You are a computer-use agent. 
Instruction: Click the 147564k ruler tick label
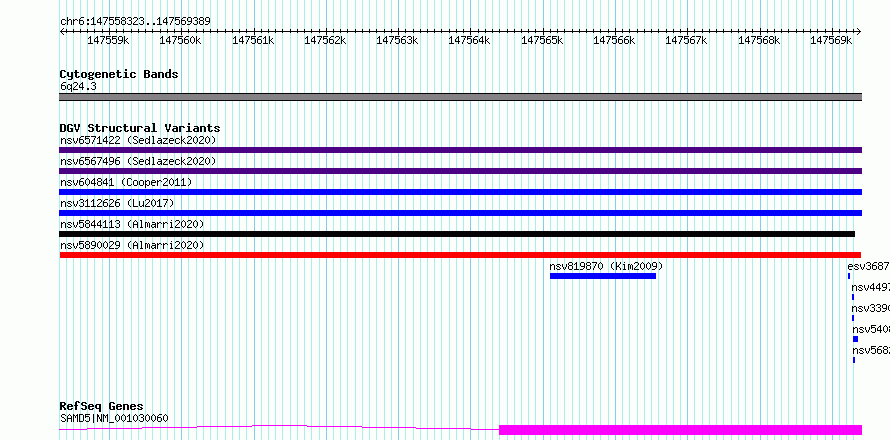469,40
